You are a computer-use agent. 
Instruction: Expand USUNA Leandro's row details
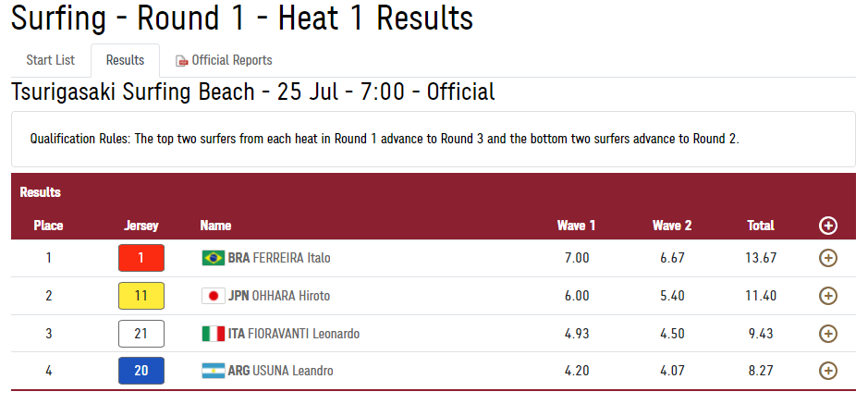827,371
